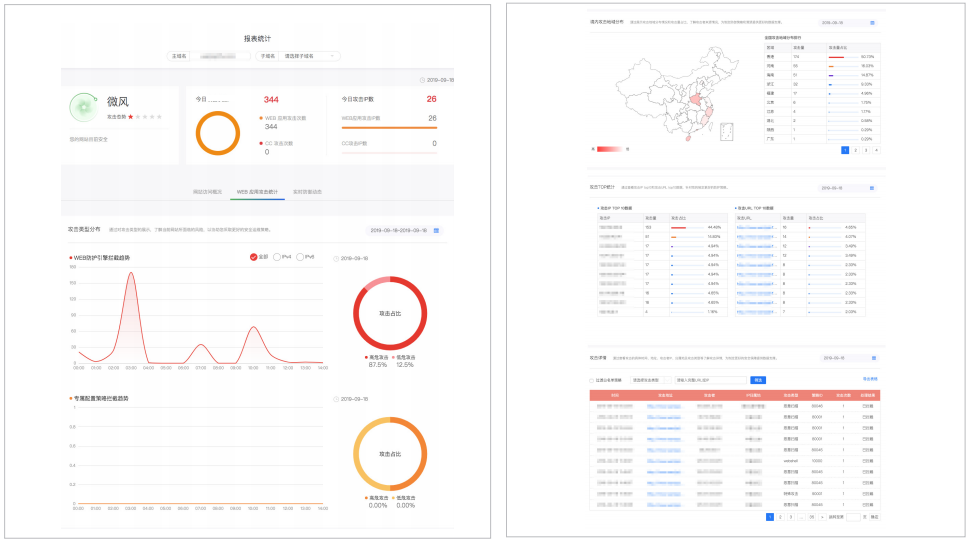Click the calendar icon in the attack TOP statistics section
Screen dimensions: 972x543
(x=872, y=188)
